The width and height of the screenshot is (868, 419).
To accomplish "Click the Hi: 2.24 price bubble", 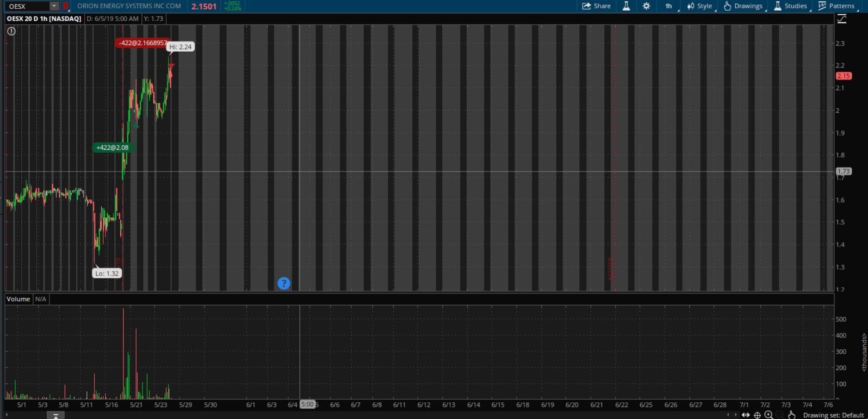I will pos(180,47).
